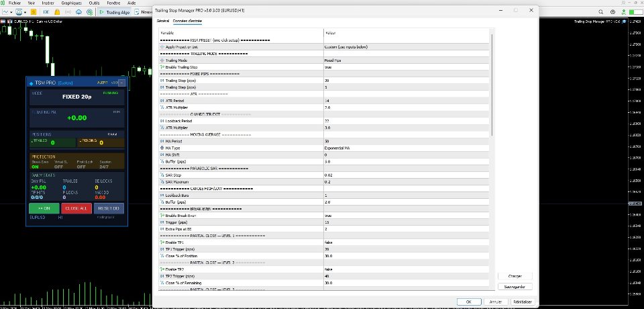Screen dimensions: 644x309
Task: Open the yellow shopping bag Market icon
Action: (x=57, y=12)
